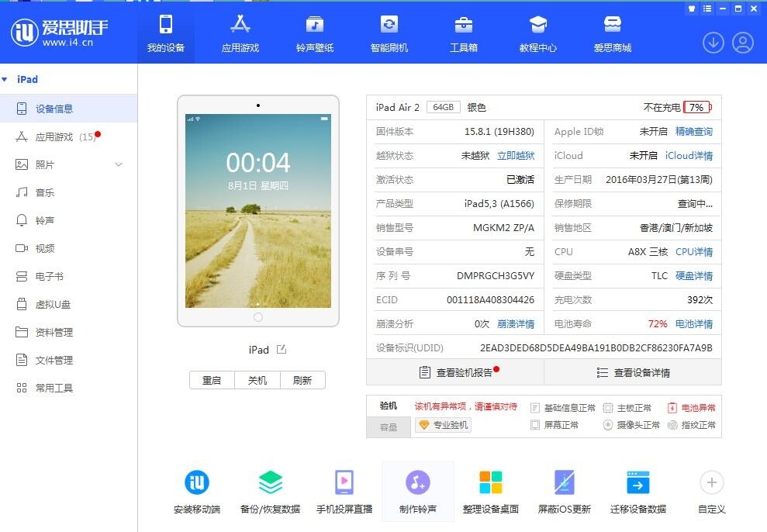This screenshot has width=767, height=532.
Task: Open 电子书 sidebar entry
Action: tap(68, 276)
